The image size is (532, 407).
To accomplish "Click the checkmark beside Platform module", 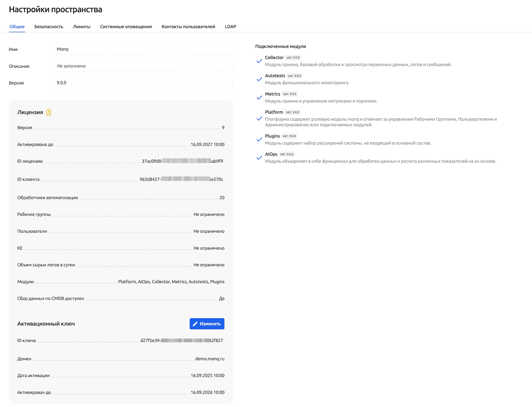I will point(259,119).
